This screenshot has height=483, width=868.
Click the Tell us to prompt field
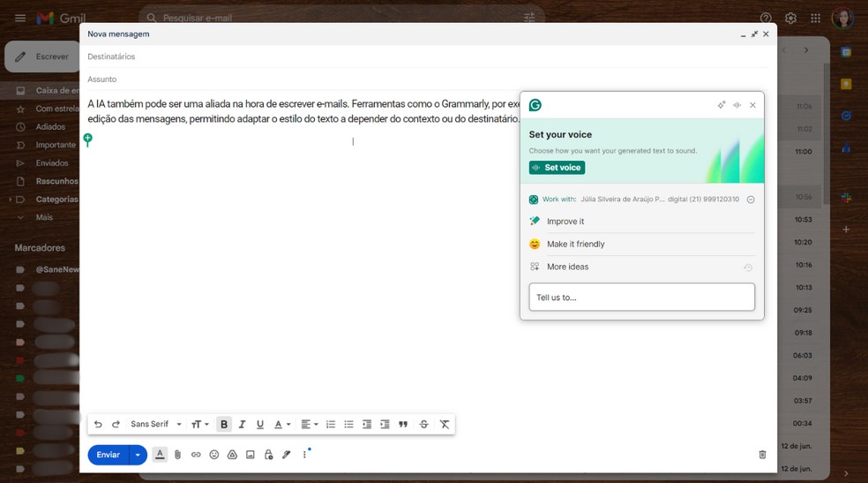641,298
